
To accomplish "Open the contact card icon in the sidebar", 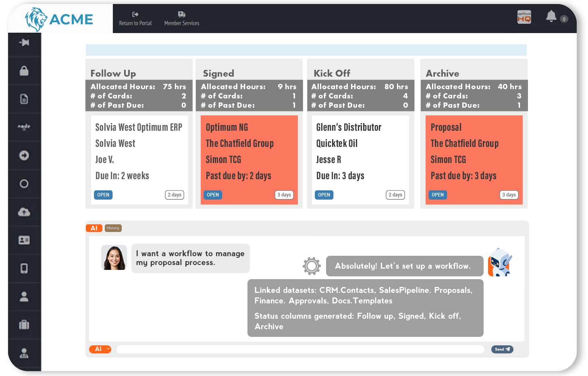I will (24, 240).
